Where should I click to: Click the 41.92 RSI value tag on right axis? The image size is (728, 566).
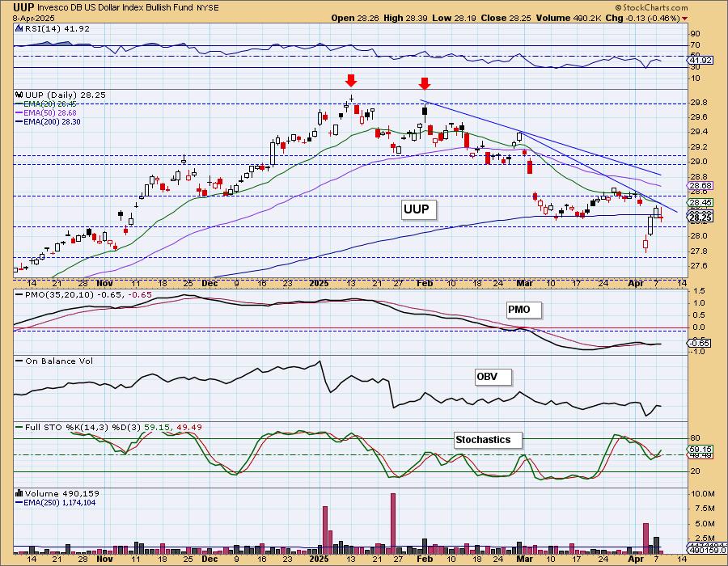coord(700,61)
